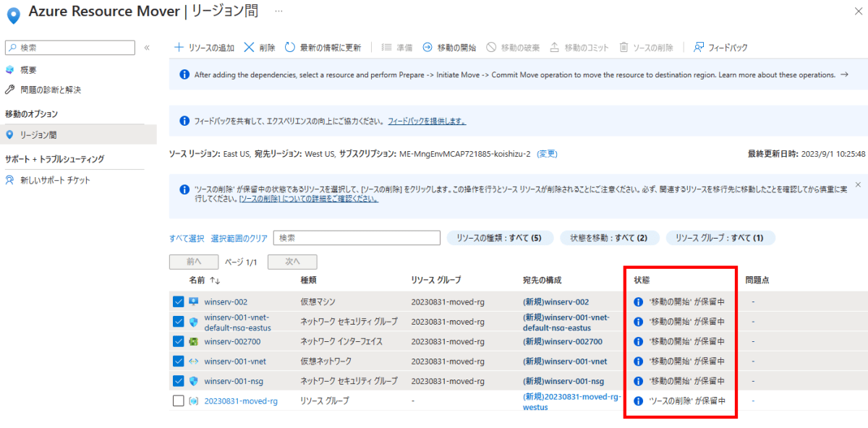Click the status info icon for 20230831-moved-rg row
The height and width of the screenshot is (428, 868).
click(638, 401)
